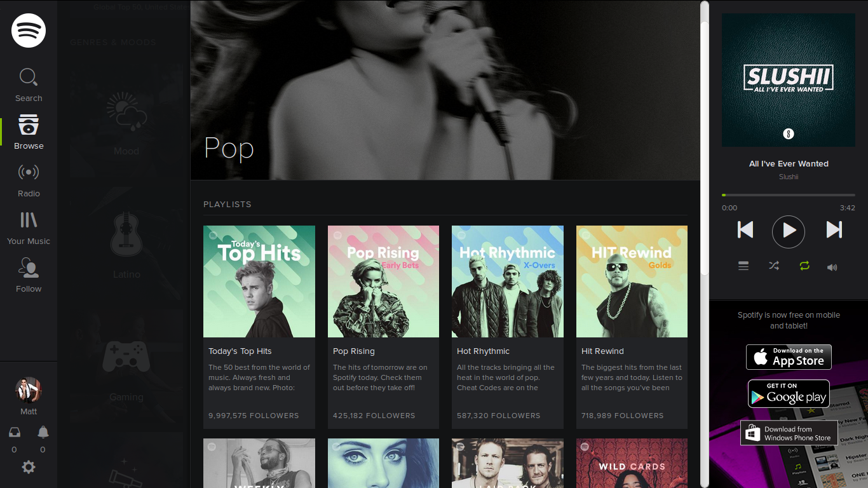Click the 587,320 FOLLOWERS text

[x=499, y=416]
